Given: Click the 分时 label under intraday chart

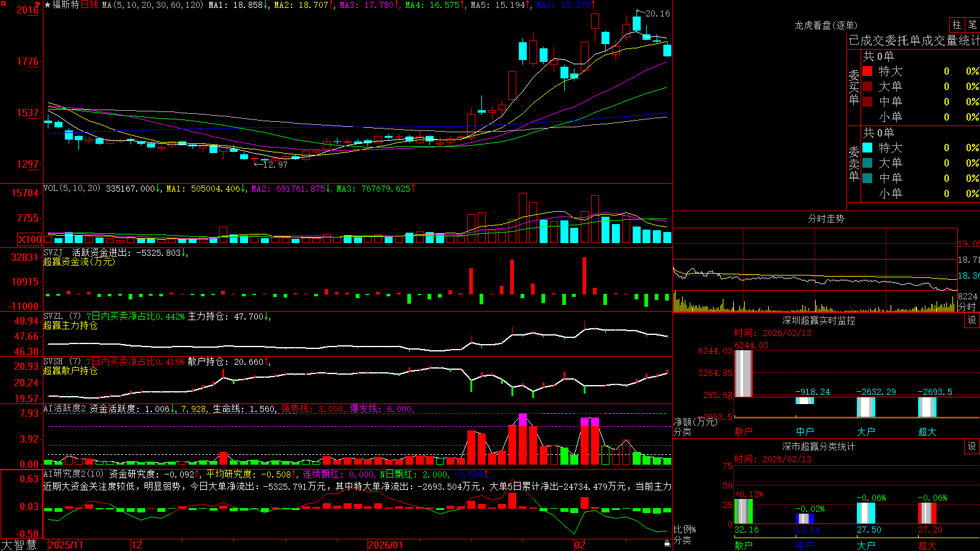Looking at the screenshot, I should coord(967,307).
